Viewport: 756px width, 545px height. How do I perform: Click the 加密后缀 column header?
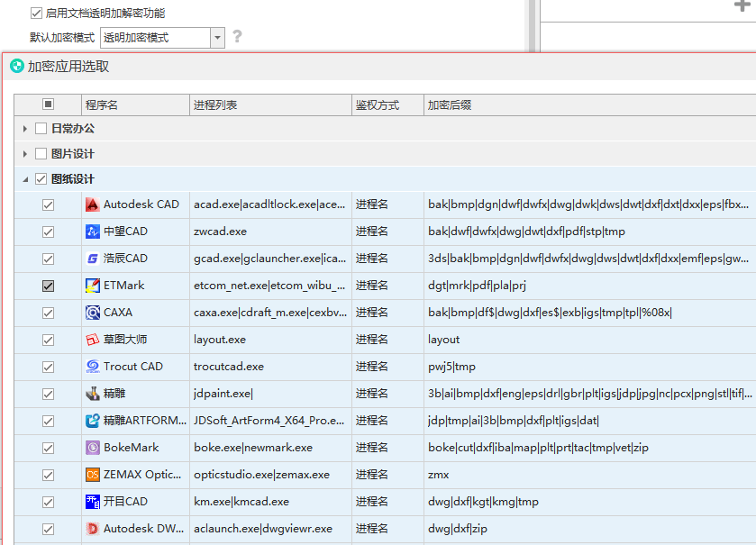589,105
